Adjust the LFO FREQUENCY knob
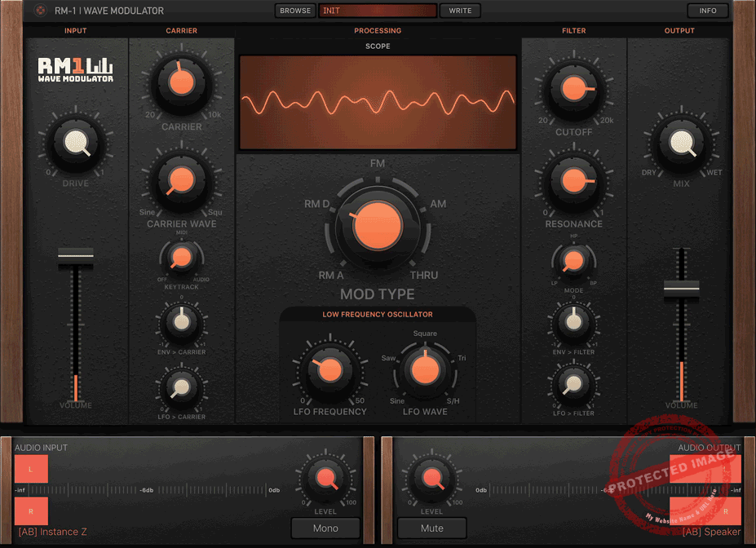The height and width of the screenshot is (548, 756). (x=330, y=370)
